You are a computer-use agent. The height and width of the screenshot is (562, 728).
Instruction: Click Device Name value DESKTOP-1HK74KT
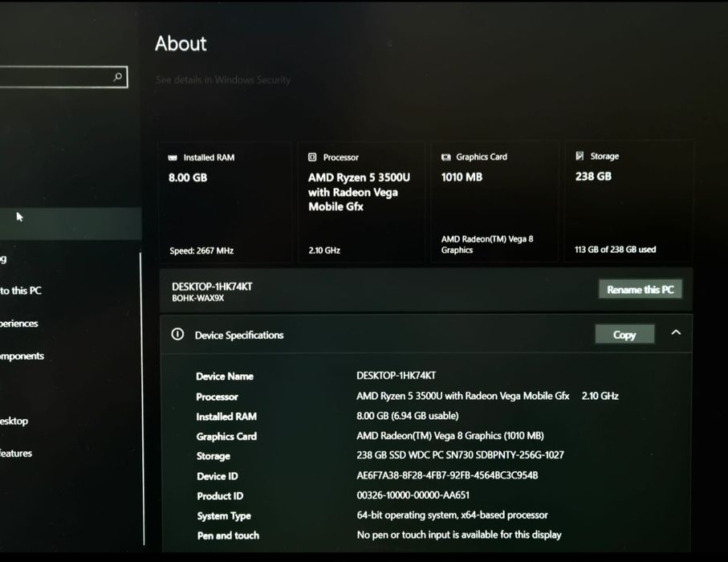396,375
